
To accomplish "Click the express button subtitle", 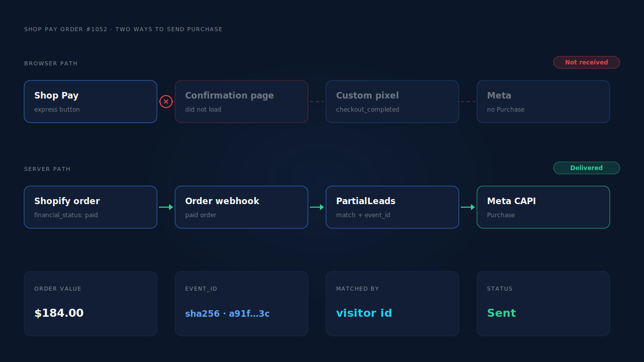I will coord(57,110).
